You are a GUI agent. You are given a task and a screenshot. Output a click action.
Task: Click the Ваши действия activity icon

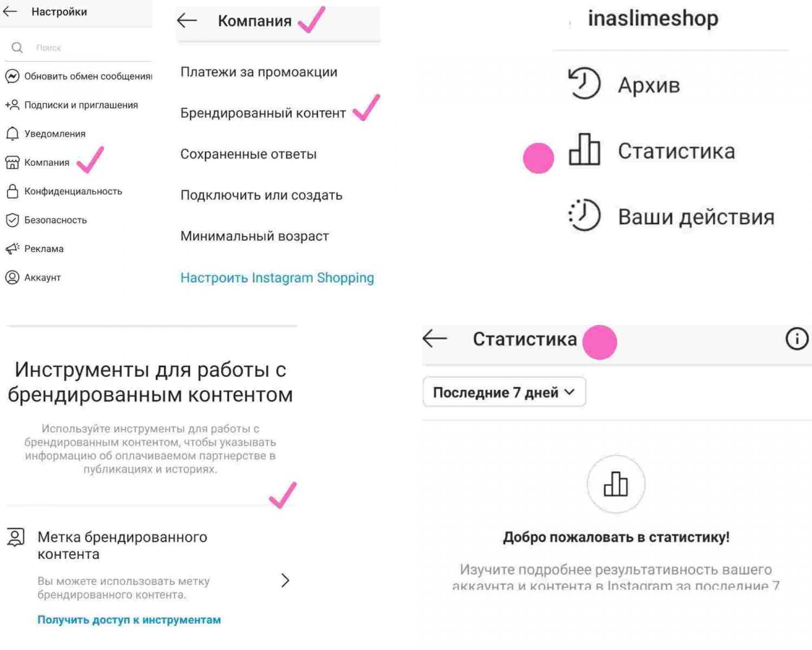[x=584, y=216]
